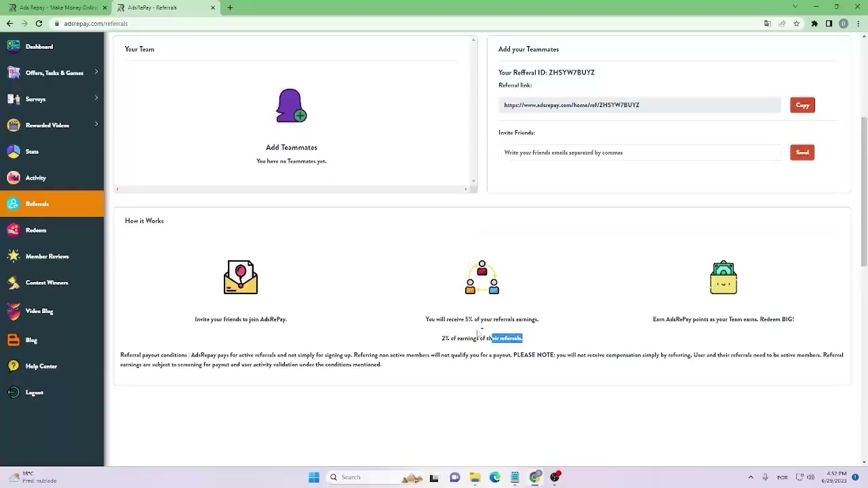Click the 'How it Works' heading
Viewport: 868px width, 488px height.
click(x=144, y=221)
